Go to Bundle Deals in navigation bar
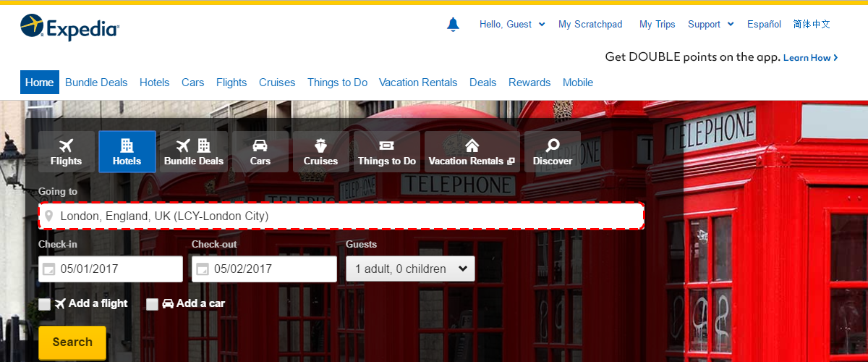The image size is (868, 362). [96, 83]
